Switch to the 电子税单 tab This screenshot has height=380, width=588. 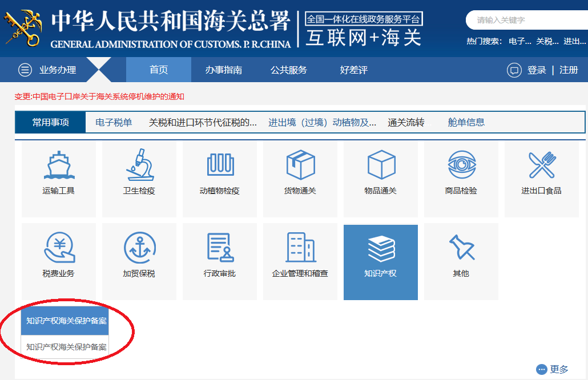click(x=114, y=123)
